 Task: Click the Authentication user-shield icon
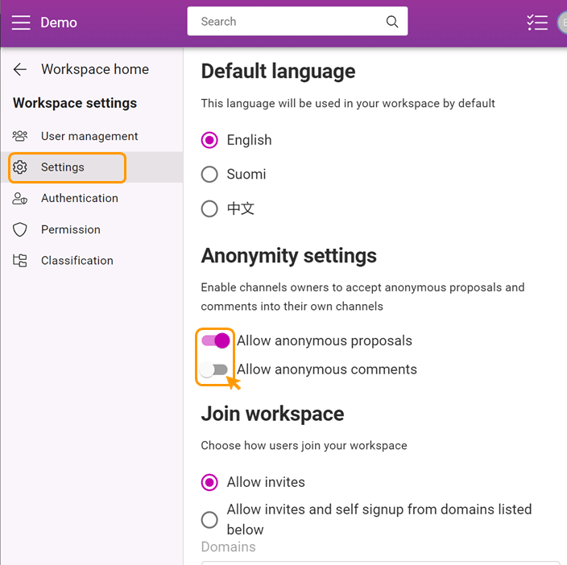point(20,198)
